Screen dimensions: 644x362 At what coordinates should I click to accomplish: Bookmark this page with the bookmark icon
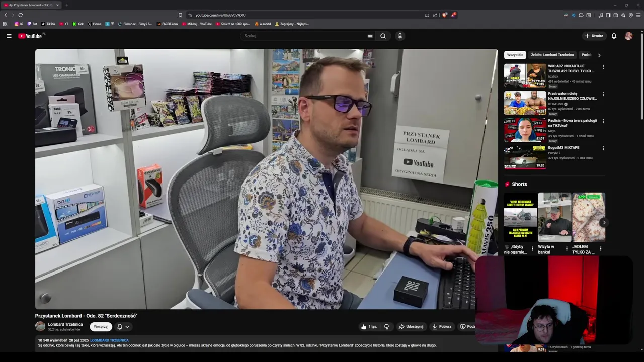[180, 15]
